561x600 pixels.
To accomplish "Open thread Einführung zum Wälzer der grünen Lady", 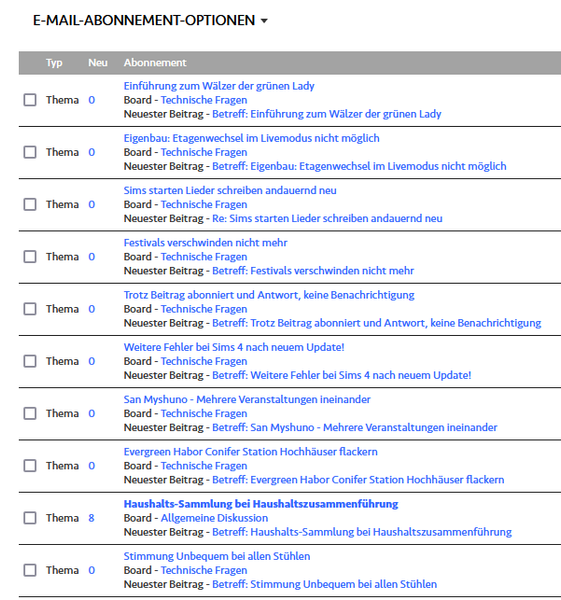I will tap(219, 86).
